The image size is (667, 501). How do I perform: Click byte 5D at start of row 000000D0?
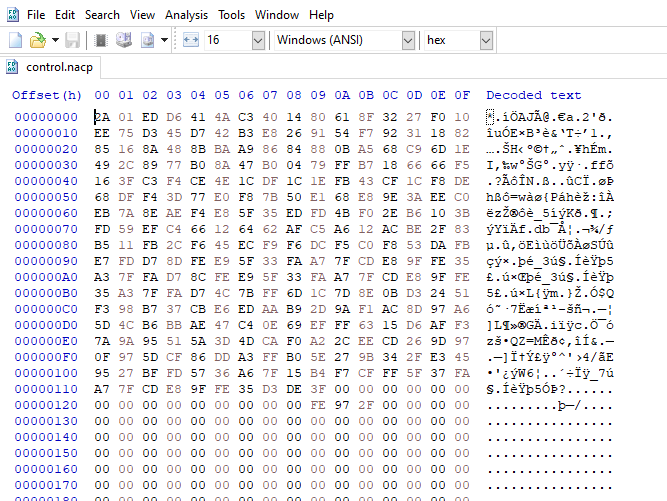102,325
